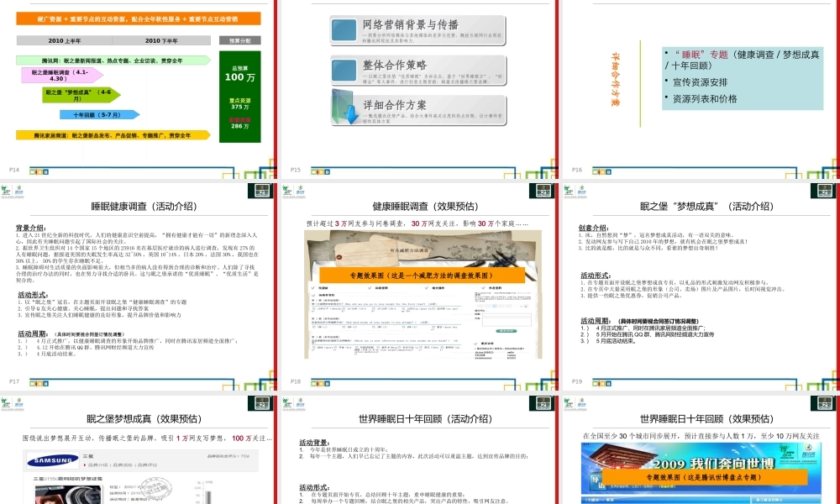Image resolution: width=840 pixels, height=504 pixels.
Task: Click the 2010 上半年 column header
Action: (x=65, y=40)
